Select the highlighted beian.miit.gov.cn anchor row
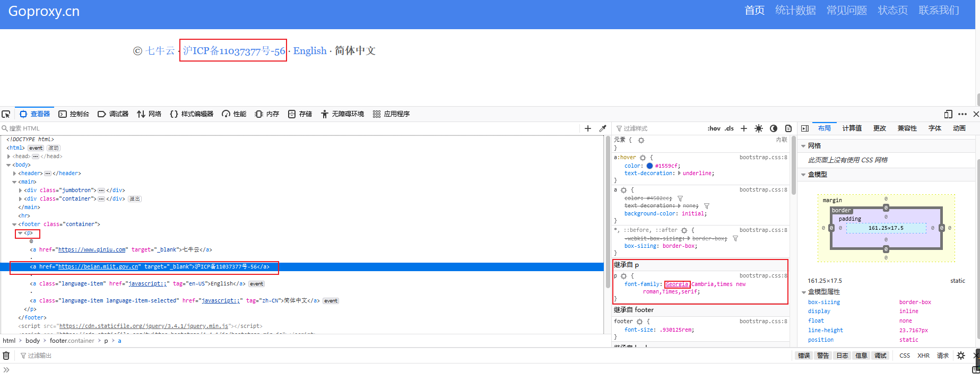The image size is (980, 381). (302, 267)
